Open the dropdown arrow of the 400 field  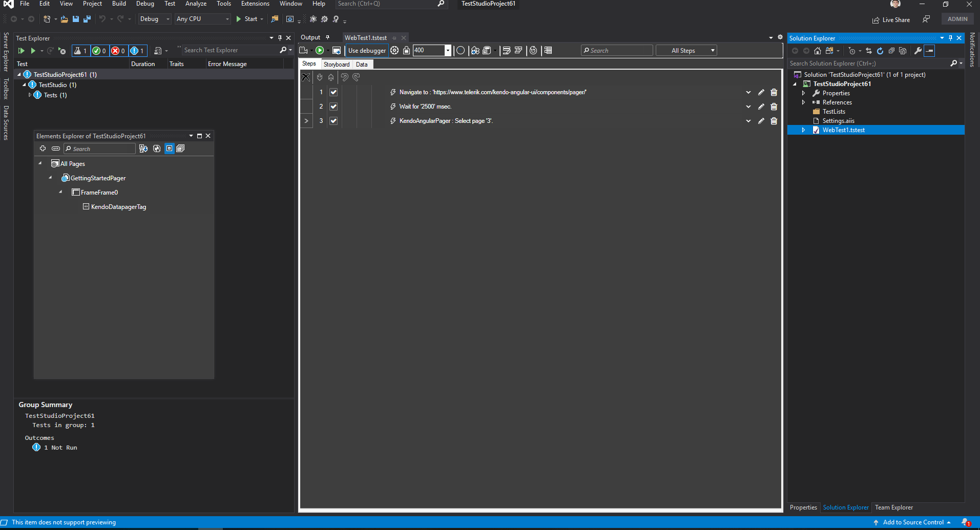[x=448, y=50]
